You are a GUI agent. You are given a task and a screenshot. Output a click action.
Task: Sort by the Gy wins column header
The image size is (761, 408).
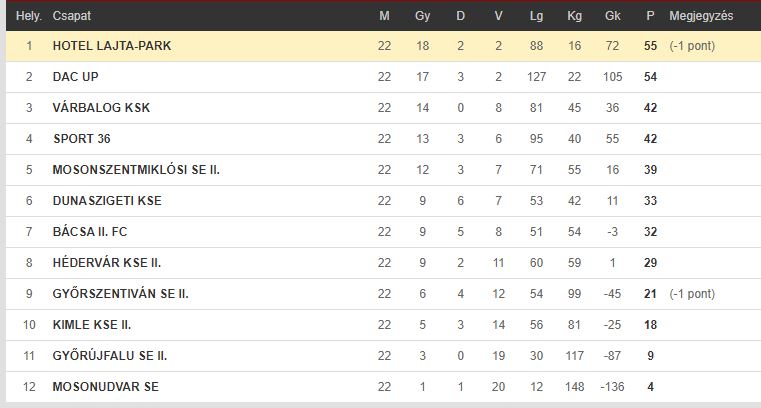(x=422, y=16)
